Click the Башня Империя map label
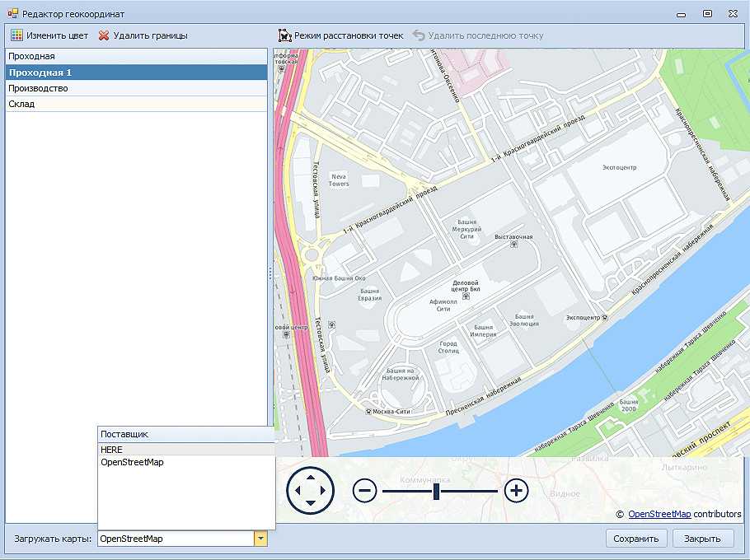The width and height of the screenshot is (750, 560). point(483,331)
